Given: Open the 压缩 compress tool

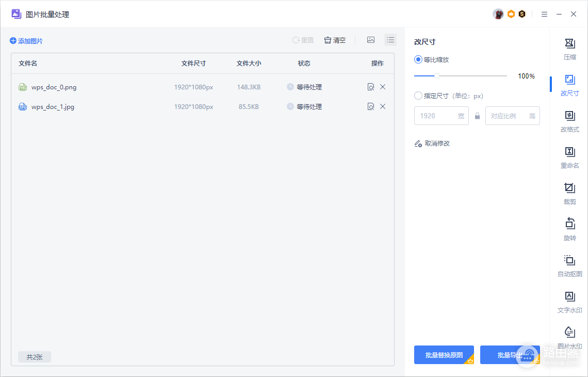Looking at the screenshot, I should pos(569,49).
